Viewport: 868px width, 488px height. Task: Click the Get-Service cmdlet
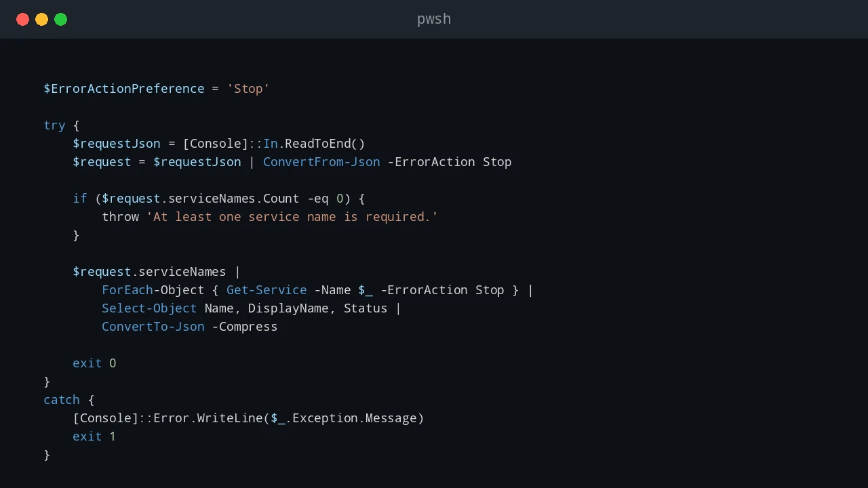pos(267,290)
